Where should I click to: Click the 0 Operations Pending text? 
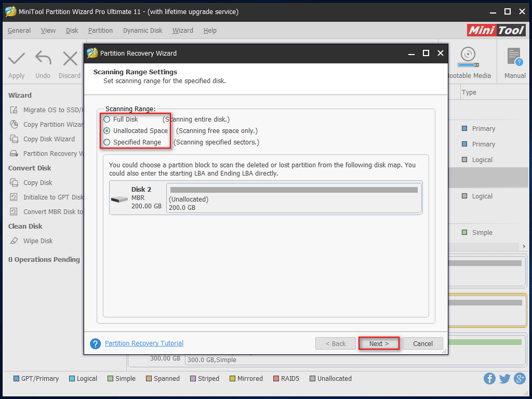[x=44, y=260]
